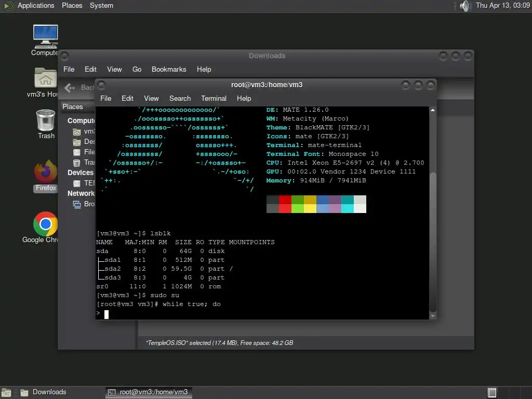Viewport: 532px width, 399px height.
Task: Click the root@vm3:/home/vm3 taskbar button
Action: pos(149,393)
